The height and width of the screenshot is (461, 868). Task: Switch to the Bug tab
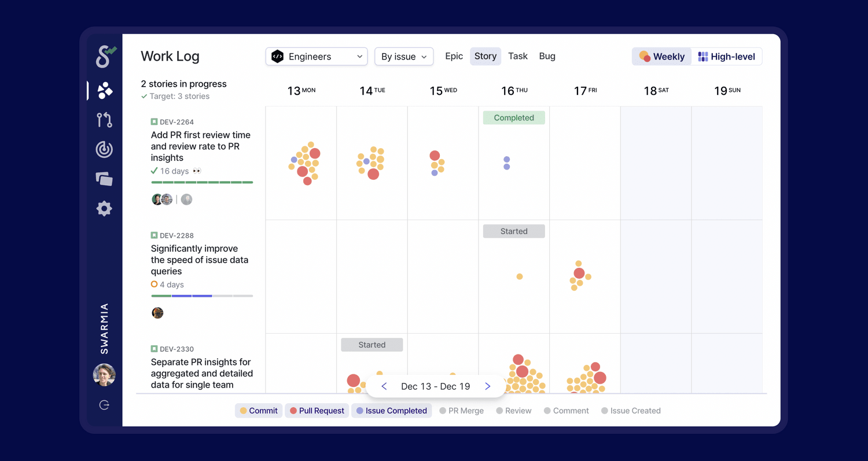(x=547, y=56)
